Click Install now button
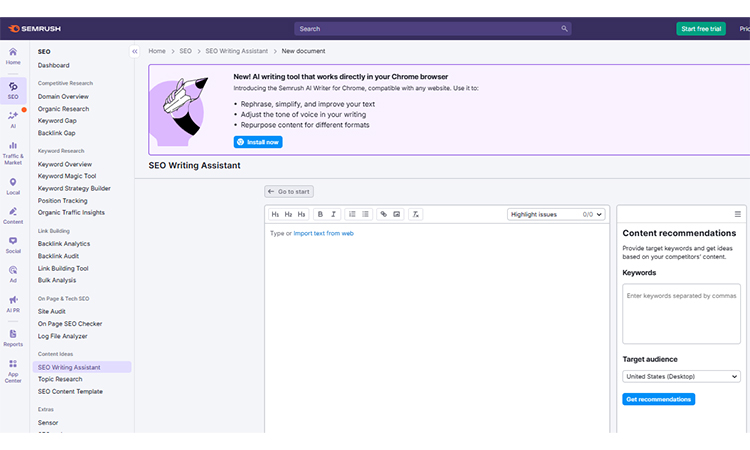 coord(258,142)
